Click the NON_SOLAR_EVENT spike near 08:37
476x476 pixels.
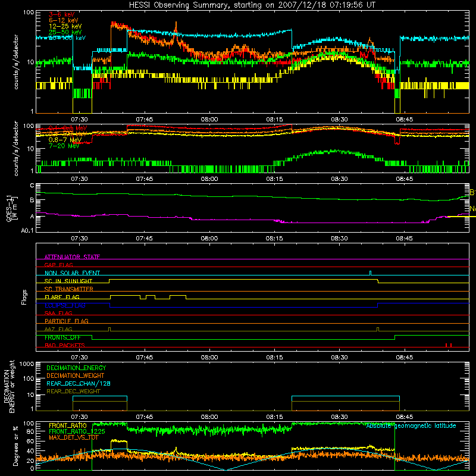[370, 273]
